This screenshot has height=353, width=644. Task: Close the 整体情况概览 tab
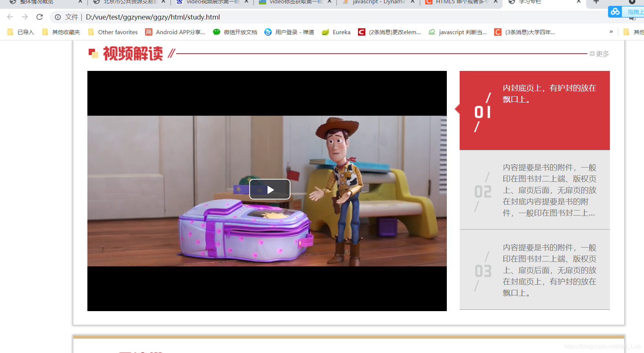coord(80,2)
